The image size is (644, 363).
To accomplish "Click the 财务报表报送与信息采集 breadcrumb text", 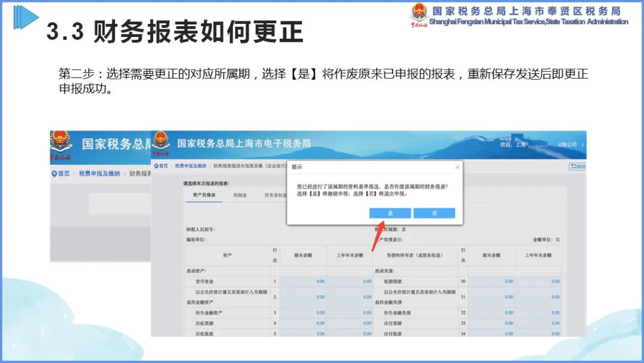I will [250, 166].
